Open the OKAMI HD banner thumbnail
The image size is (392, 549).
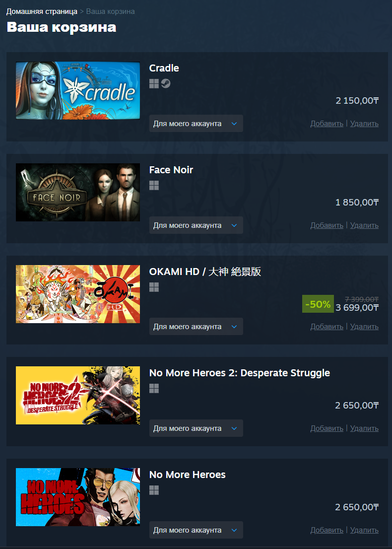[x=78, y=294]
